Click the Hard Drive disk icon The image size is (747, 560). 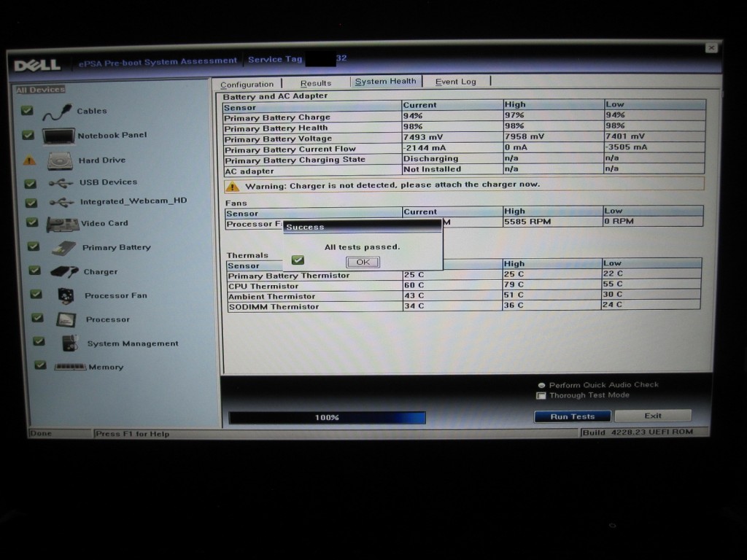[60, 161]
